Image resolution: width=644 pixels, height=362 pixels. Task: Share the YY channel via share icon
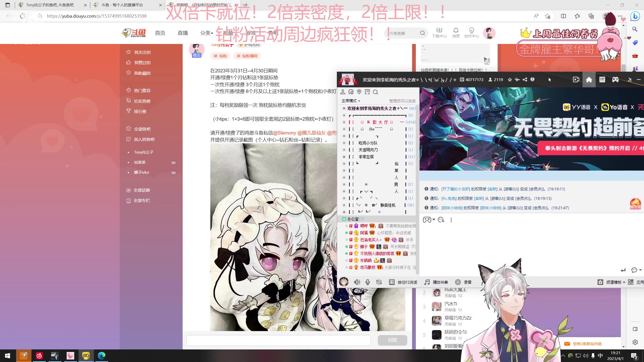pyautogui.click(x=525, y=80)
